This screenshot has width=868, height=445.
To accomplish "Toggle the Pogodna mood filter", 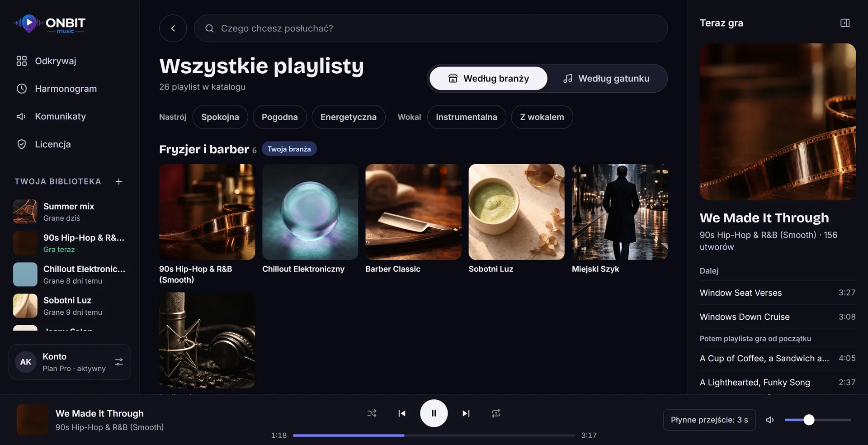I will 280,117.
